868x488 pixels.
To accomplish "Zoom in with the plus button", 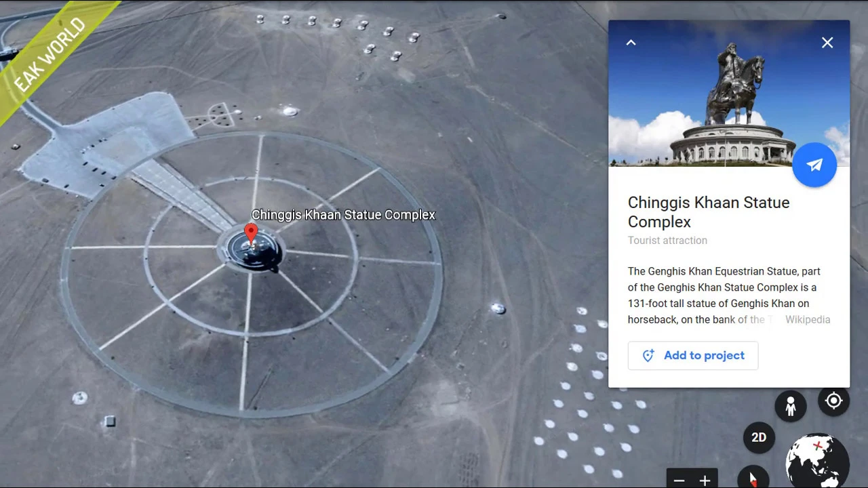I will pyautogui.click(x=705, y=481).
